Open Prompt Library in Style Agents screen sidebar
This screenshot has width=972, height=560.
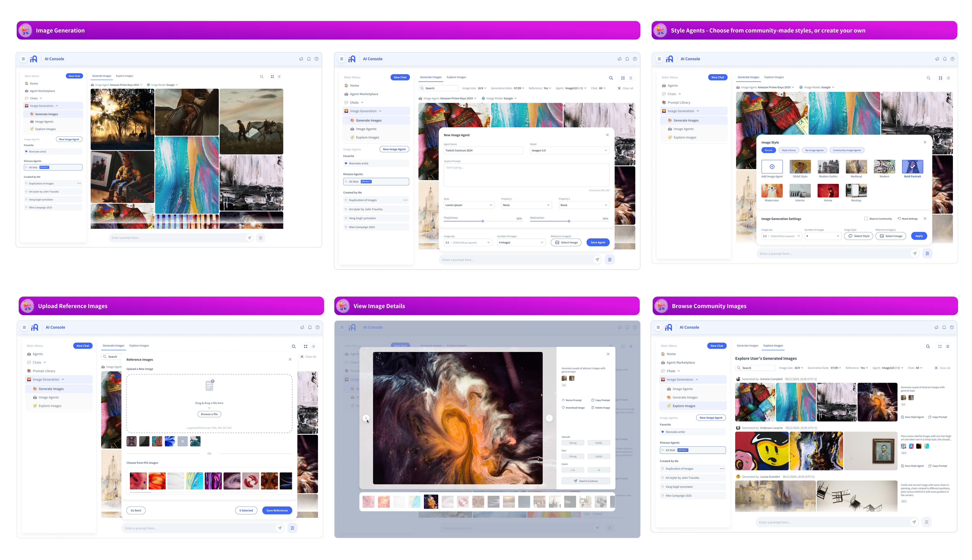(679, 103)
